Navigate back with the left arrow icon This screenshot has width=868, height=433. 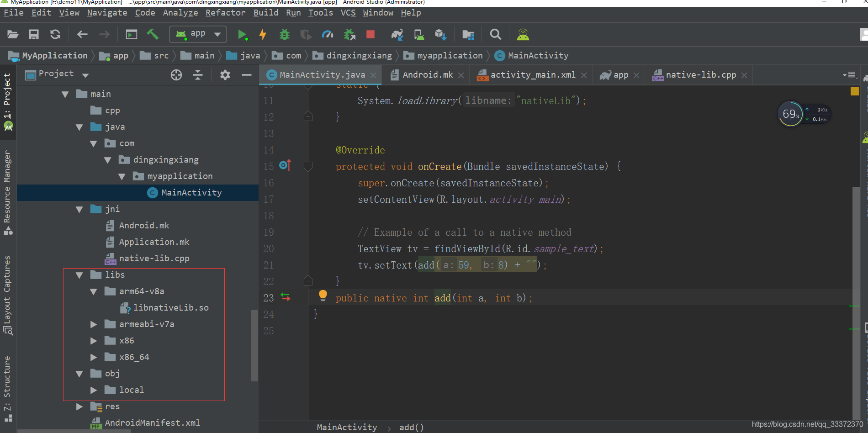point(82,34)
